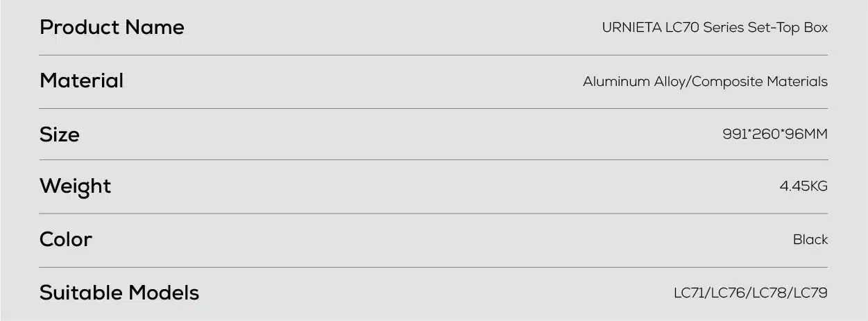Select the Black color value
This screenshot has height=321, width=868.
(810, 240)
